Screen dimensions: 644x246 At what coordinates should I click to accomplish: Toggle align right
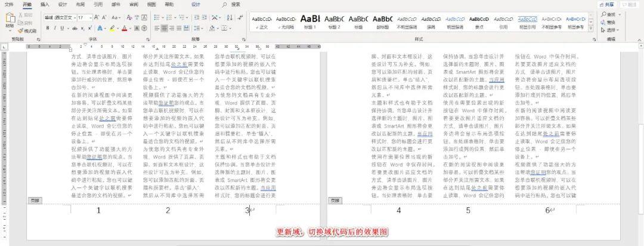click(172, 29)
